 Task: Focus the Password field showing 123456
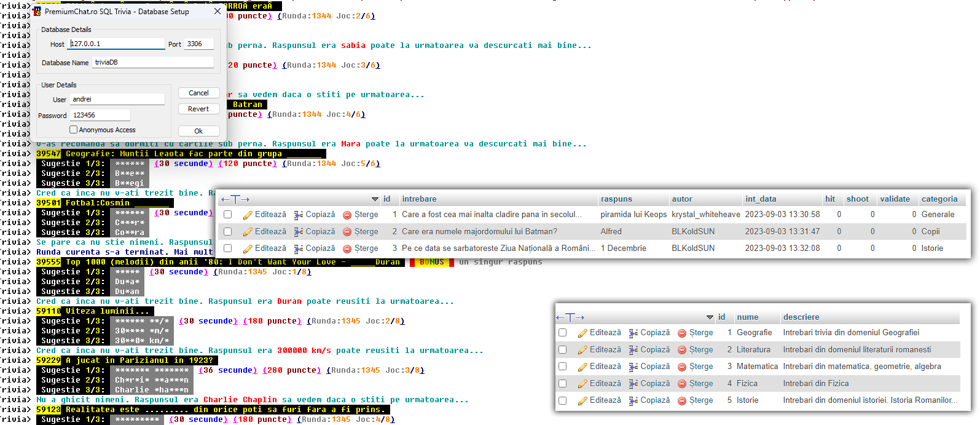100,115
